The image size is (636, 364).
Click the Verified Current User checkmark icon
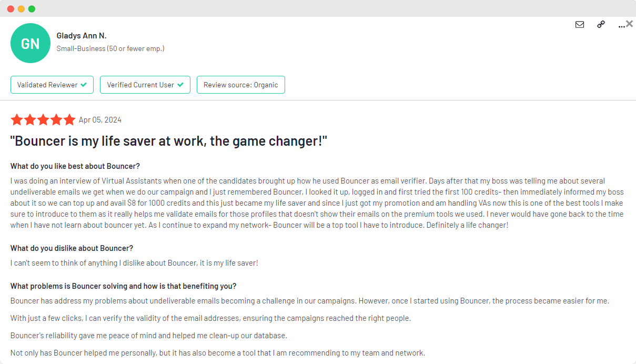[x=180, y=85]
